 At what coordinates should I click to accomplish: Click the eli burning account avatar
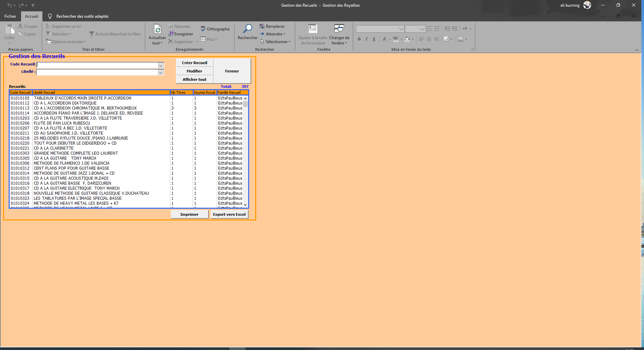(587, 5)
